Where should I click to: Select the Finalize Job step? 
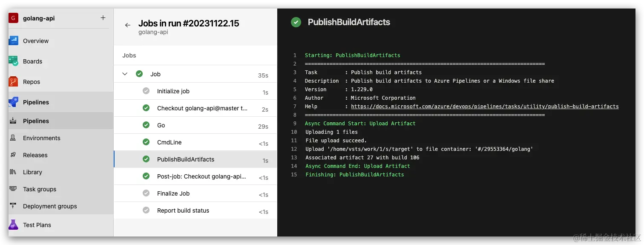173,193
